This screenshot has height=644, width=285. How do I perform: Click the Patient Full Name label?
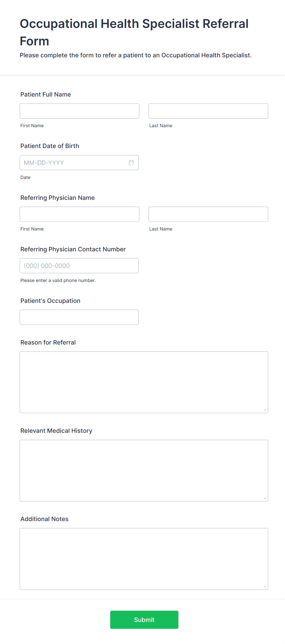[45, 94]
